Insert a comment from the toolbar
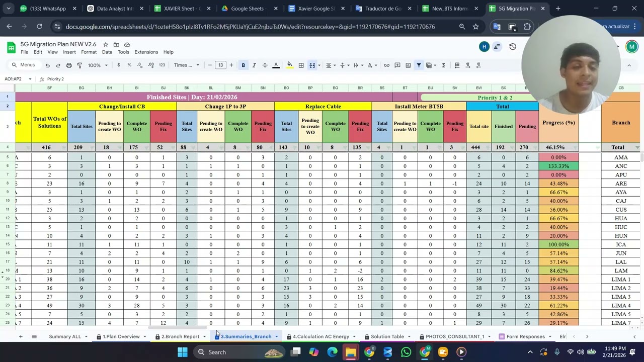The image size is (644, 362). [397, 65]
